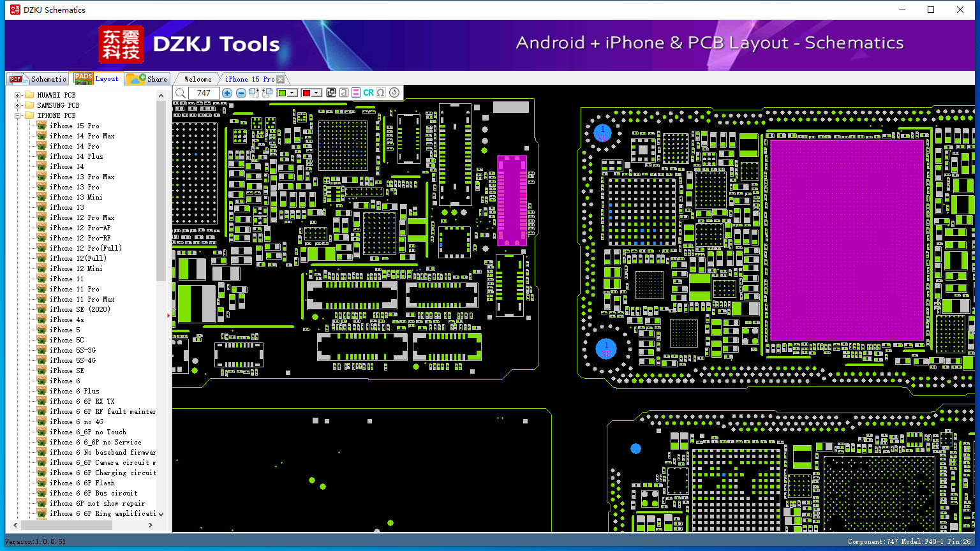Open the iPhone 5S-4G entry
The image size is (980, 551).
pos(73,360)
